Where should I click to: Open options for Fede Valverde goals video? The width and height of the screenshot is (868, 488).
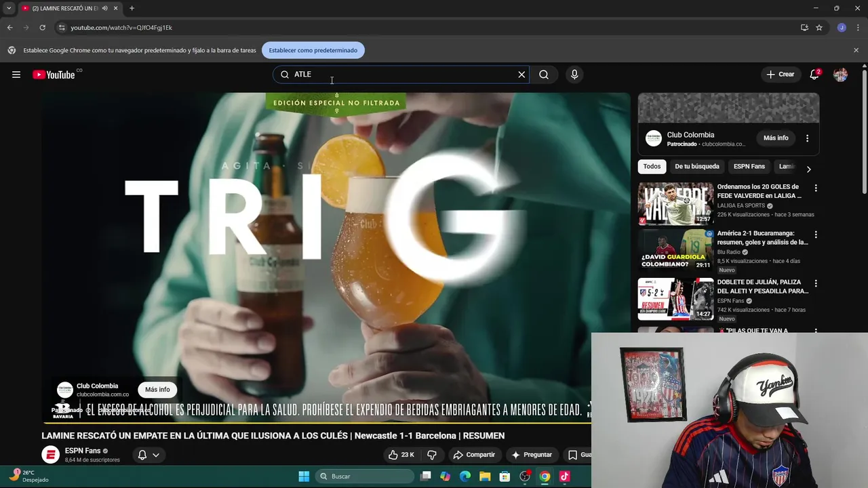[816, 188]
